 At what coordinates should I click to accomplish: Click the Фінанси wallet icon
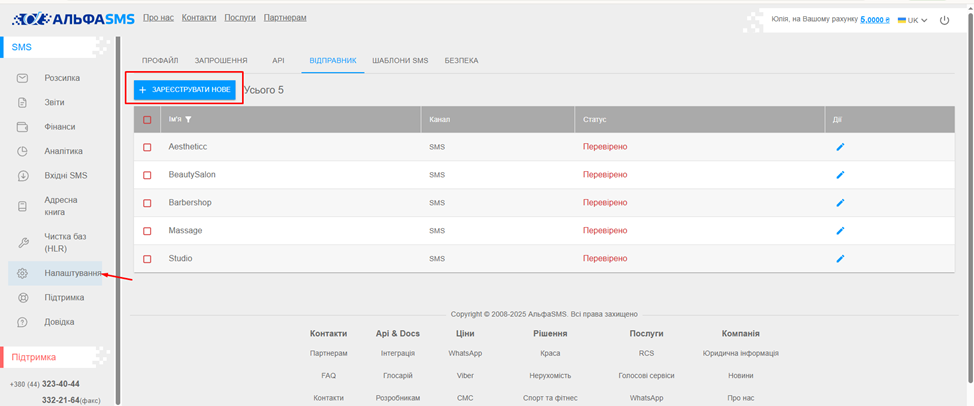pyautogui.click(x=22, y=127)
